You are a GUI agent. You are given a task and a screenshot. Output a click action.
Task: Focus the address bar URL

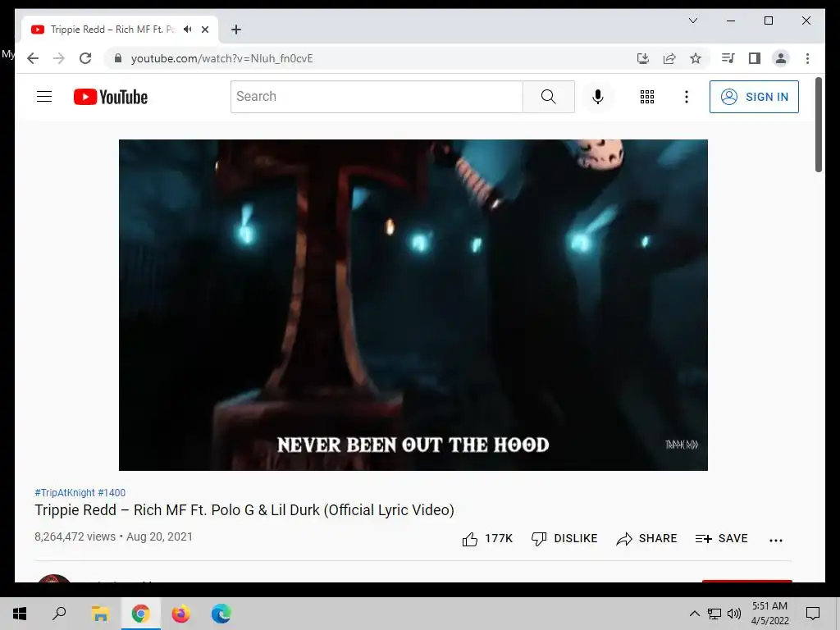tap(221, 58)
